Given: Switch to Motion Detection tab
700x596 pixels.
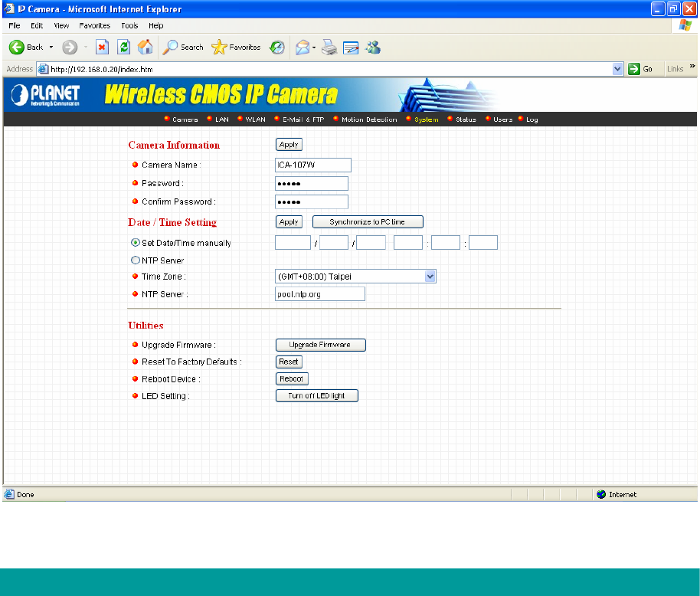Looking at the screenshot, I should (x=368, y=120).
